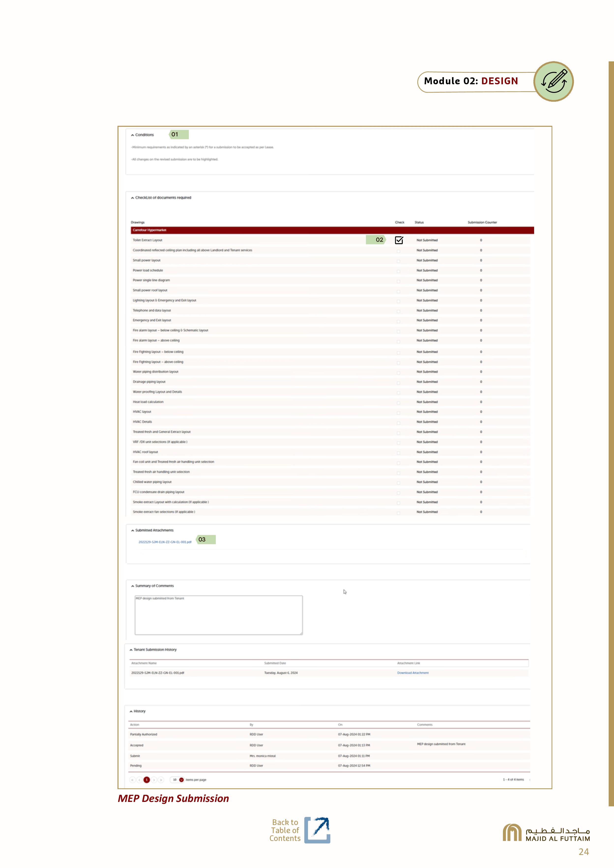Check the Small power layout checkbox
Viewport: 614px width, 868px height.
coord(398,261)
